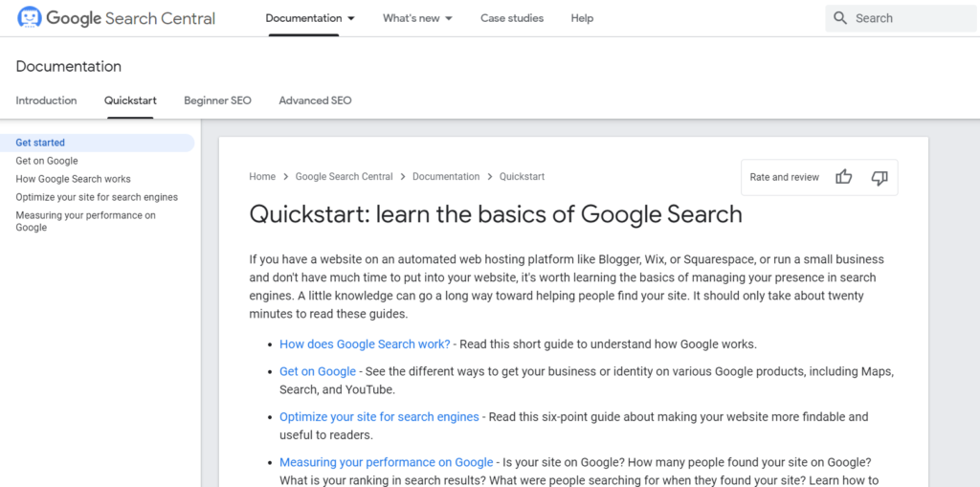Click the Google Search Central robot logo
Image resolution: width=980 pixels, height=487 pixels.
point(30,18)
